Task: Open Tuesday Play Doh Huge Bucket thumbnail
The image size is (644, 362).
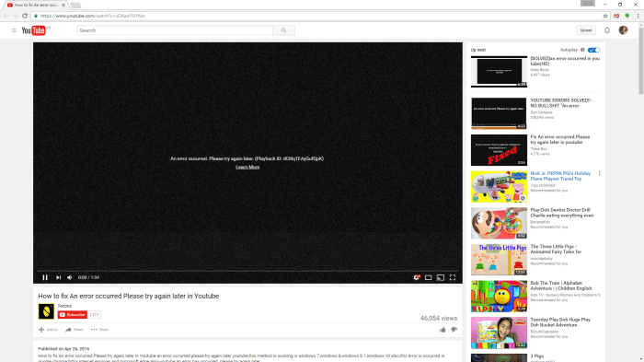Action: (x=499, y=333)
